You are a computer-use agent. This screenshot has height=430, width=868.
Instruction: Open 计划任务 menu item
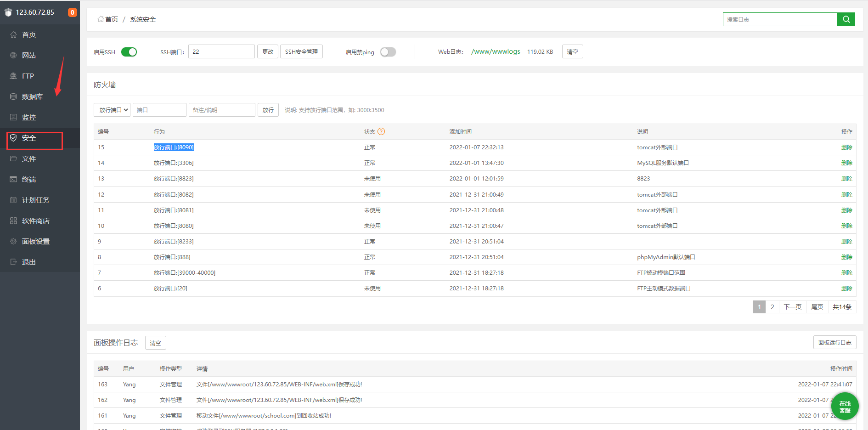coord(36,200)
